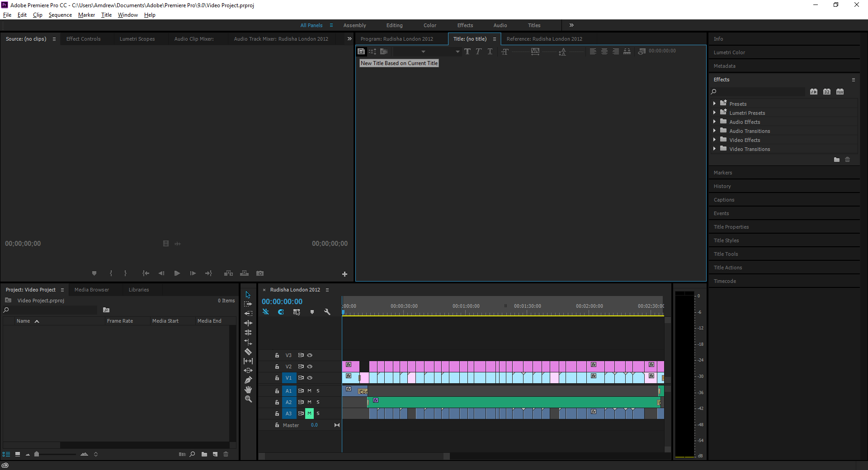Open the Effect Controls tab
The width and height of the screenshot is (868, 470).
84,39
